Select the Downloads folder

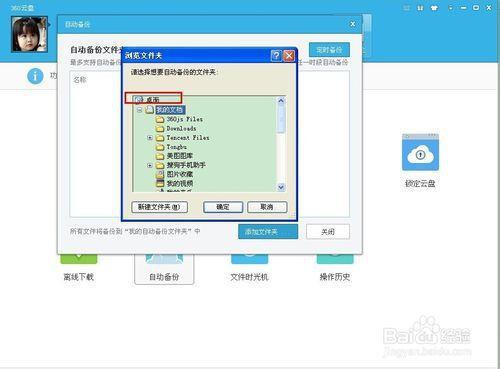(181, 128)
